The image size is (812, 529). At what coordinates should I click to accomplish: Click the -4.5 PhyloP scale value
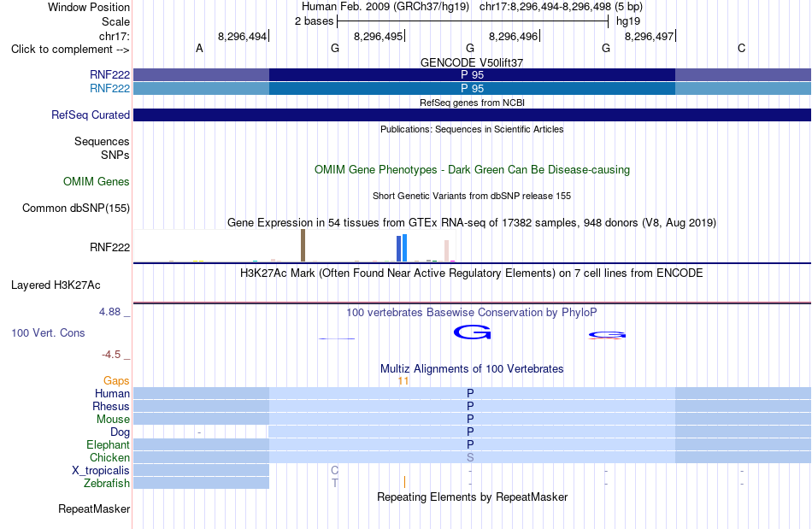coord(111,355)
